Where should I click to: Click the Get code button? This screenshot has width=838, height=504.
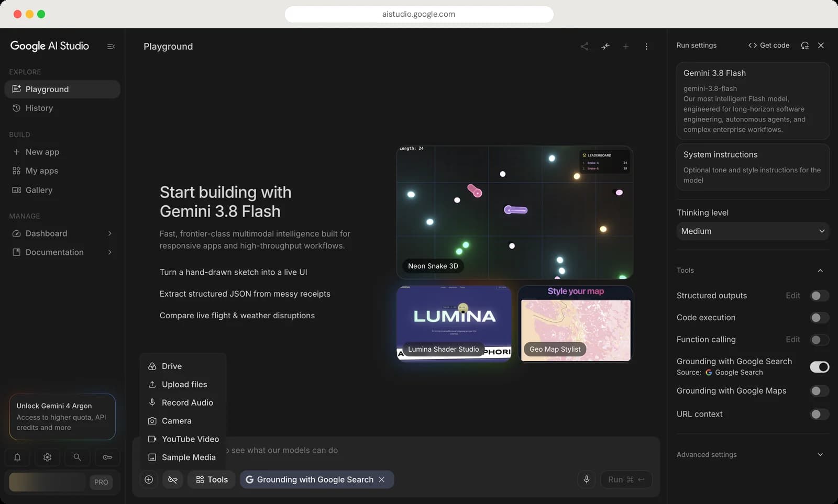point(769,46)
